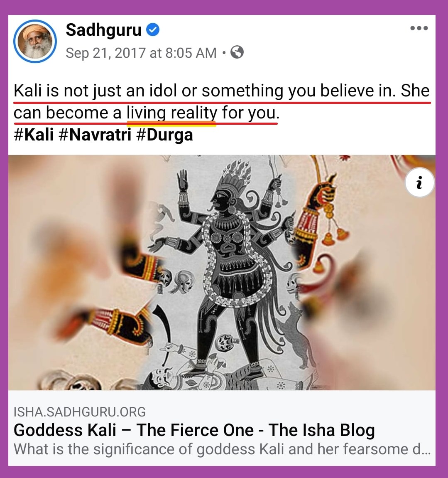Click the Sadhguru page name
448x478 pixels.
tap(103, 30)
